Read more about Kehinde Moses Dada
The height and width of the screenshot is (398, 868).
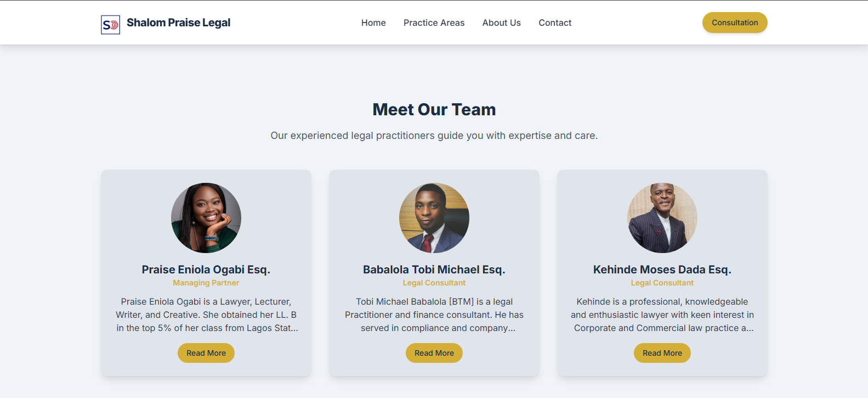[662, 352]
